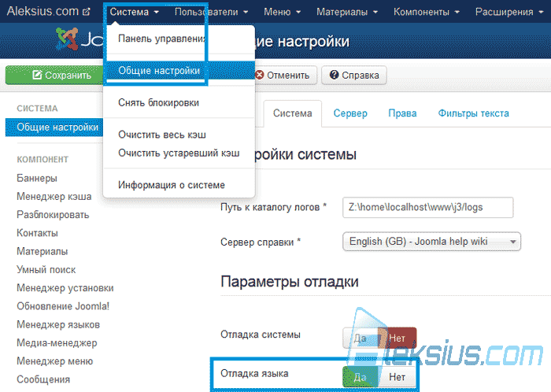The image size is (551, 392).
Task: Open Менеджер кэша in the sidebar
Action: point(54,196)
